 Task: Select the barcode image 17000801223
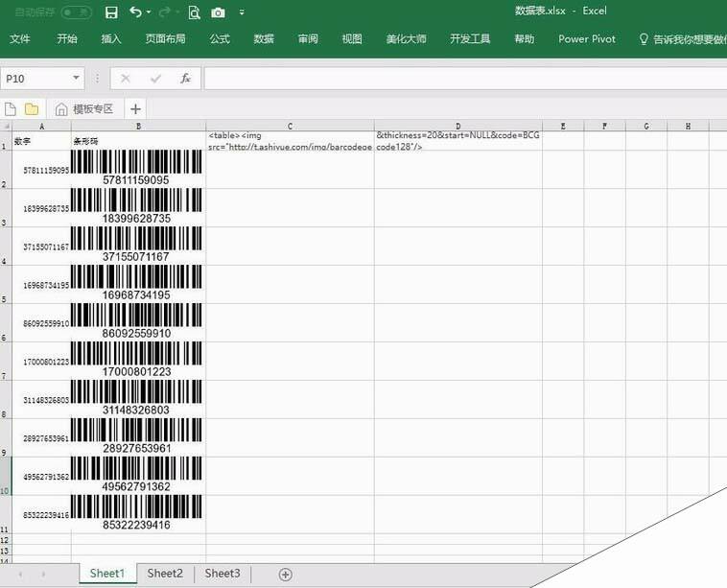tap(136, 360)
